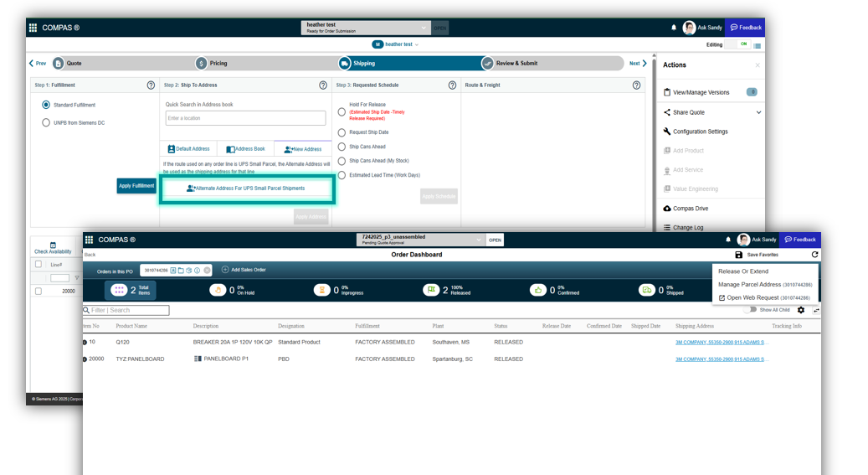Switch to the New Address tab
The width and height of the screenshot is (868, 475).
point(303,148)
